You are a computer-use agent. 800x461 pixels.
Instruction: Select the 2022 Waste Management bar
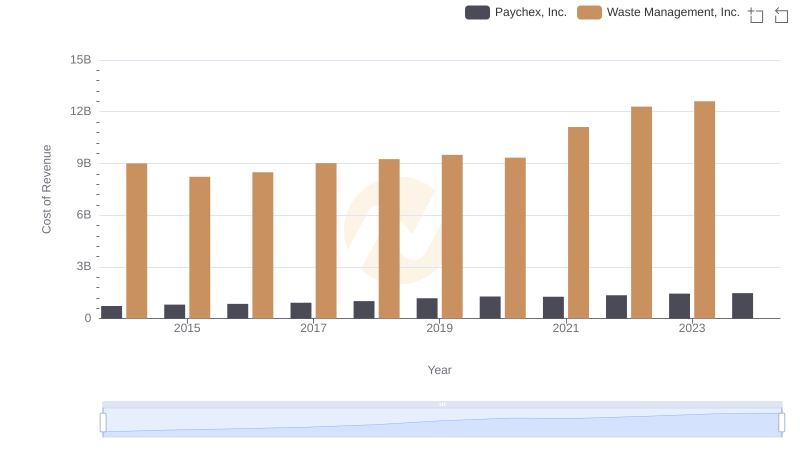click(641, 213)
